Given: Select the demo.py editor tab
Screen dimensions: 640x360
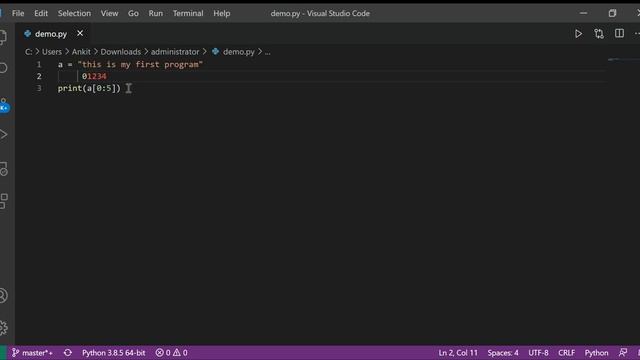Looking at the screenshot, I should point(51,34).
